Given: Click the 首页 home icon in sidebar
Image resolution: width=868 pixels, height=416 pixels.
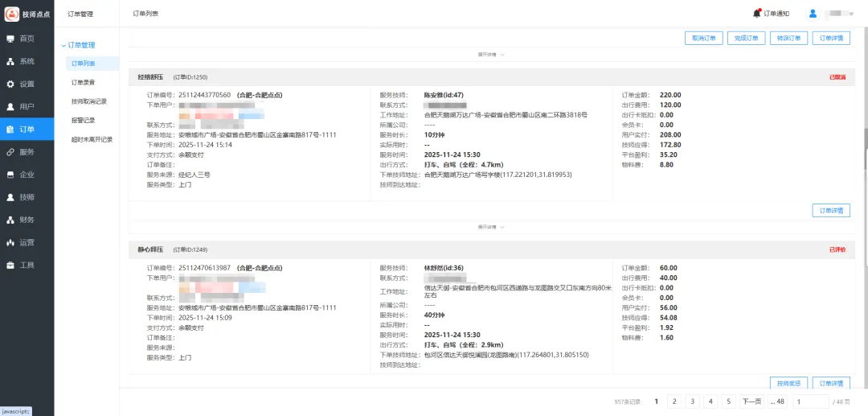Looking at the screenshot, I should pyautogui.click(x=10, y=39).
